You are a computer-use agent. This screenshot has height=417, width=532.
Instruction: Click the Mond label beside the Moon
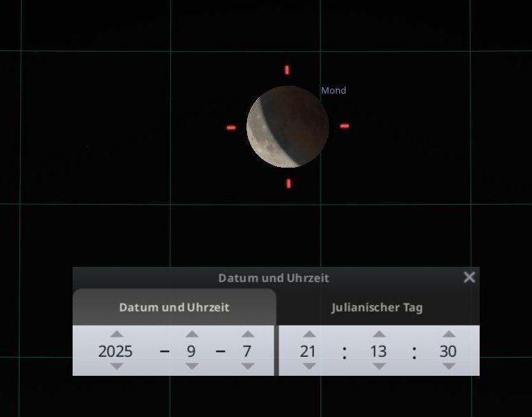tap(333, 91)
